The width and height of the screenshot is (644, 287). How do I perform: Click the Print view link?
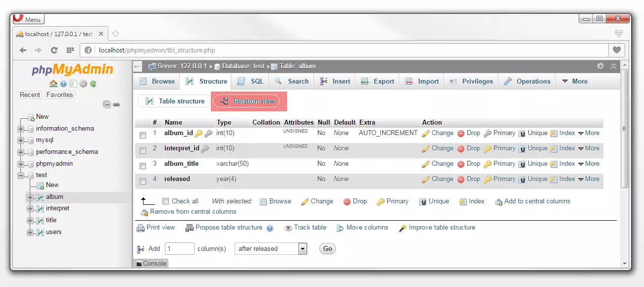(156, 228)
